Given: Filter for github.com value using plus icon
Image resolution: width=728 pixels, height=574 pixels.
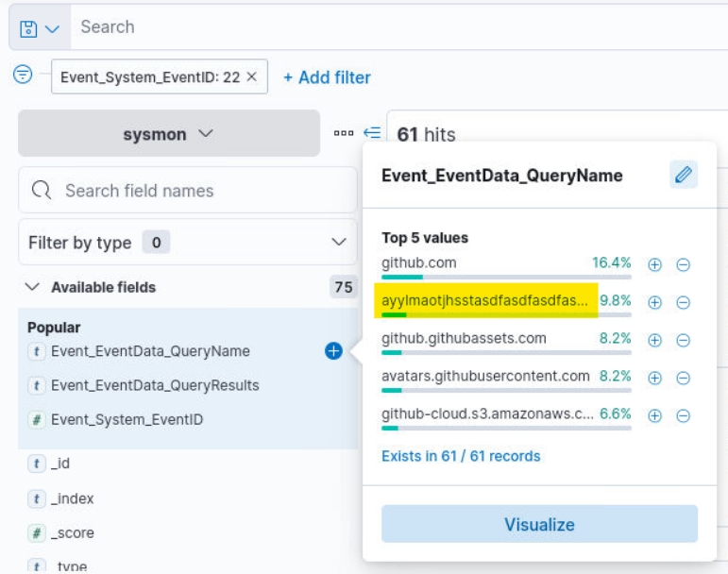Looking at the screenshot, I should point(654,264).
